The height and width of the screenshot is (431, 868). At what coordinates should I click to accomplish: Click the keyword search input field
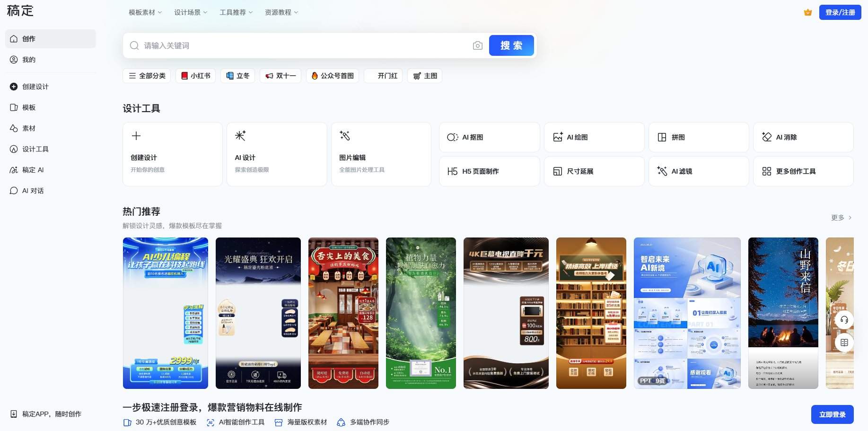click(303, 45)
